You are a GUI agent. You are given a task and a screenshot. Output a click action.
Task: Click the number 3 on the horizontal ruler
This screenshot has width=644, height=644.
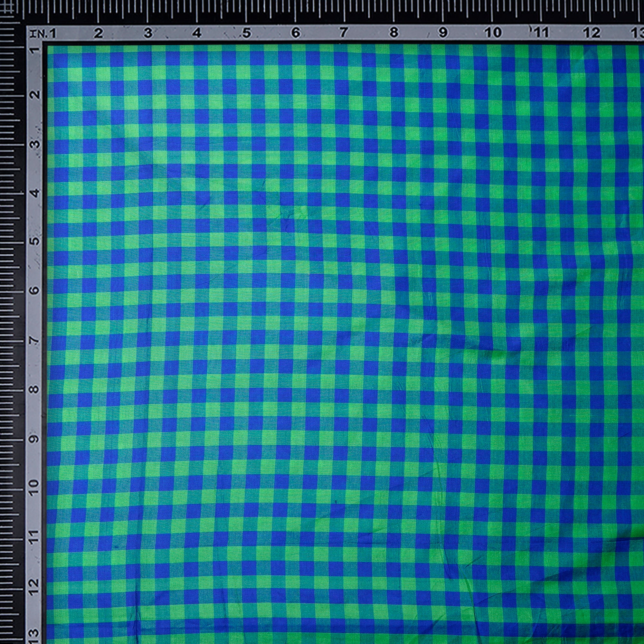(x=148, y=33)
